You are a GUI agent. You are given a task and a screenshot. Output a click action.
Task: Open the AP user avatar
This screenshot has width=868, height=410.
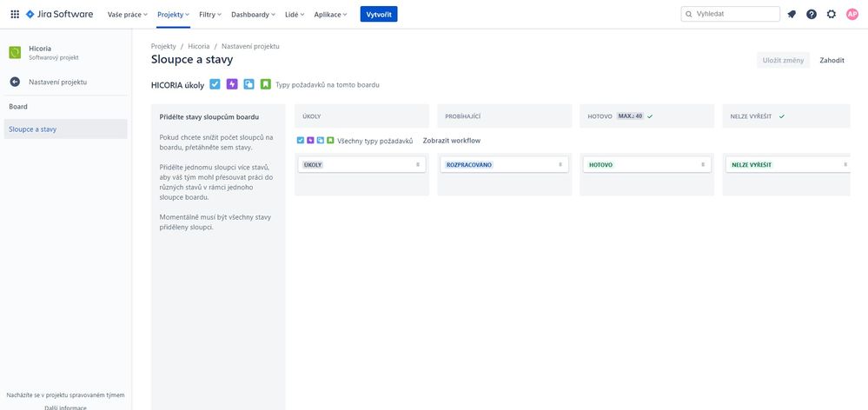point(852,15)
